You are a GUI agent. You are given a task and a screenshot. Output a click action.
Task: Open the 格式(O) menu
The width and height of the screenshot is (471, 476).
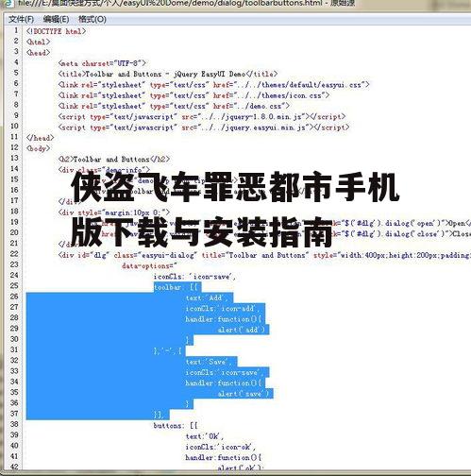(93, 19)
